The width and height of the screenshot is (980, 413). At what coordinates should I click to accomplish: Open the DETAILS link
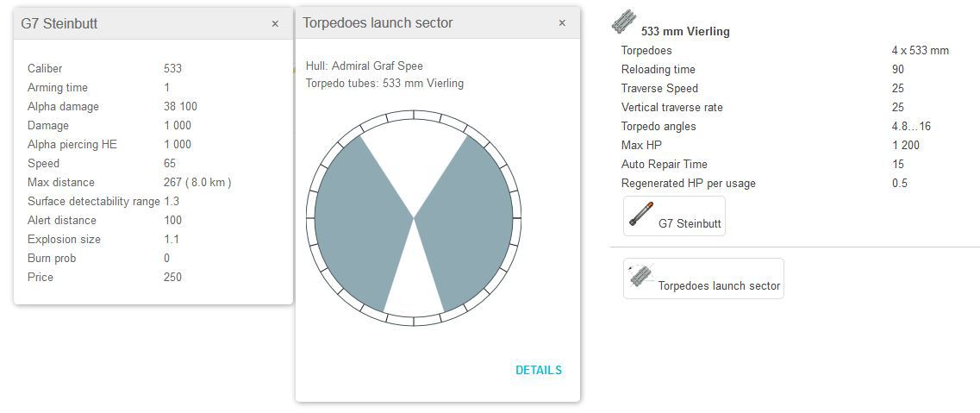[x=538, y=370]
